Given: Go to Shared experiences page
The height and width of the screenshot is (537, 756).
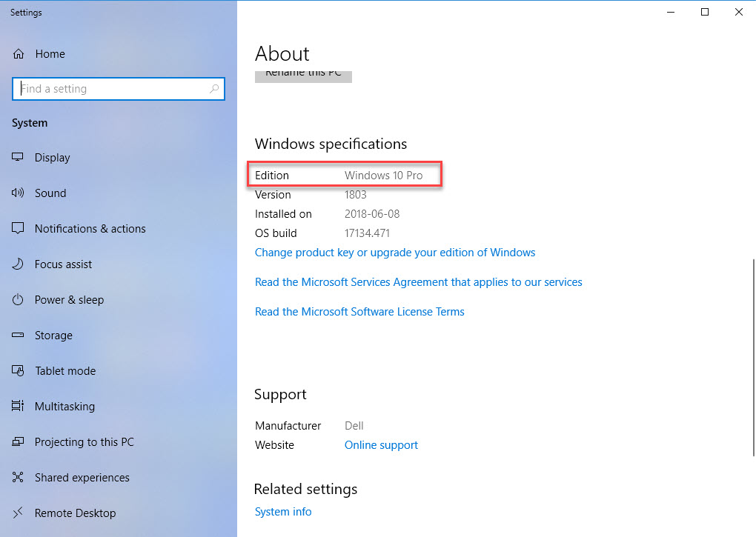Looking at the screenshot, I should tap(82, 478).
